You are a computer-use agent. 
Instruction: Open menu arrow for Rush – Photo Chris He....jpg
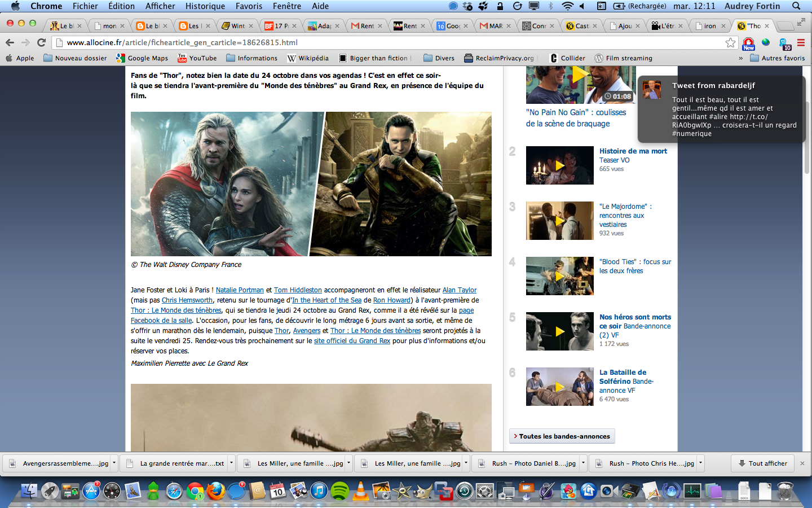pyautogui.click(x=700, y=463)
